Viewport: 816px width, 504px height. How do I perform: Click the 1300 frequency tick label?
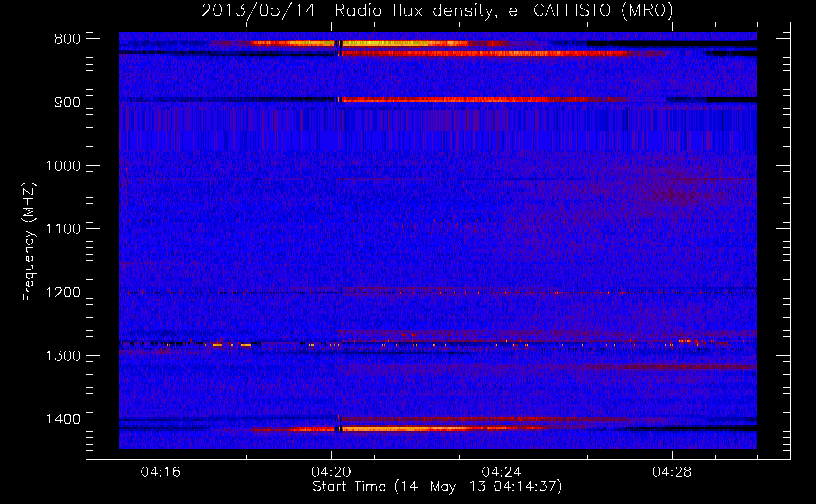63,356
